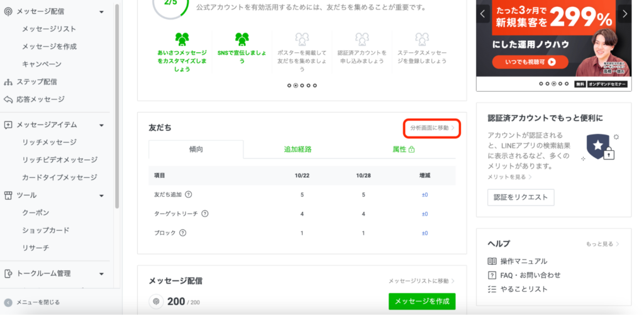The height and width of the screenshot is (315, 644).
Task: Open カードタイプメッセージ in sidebar
Action: 60,177
